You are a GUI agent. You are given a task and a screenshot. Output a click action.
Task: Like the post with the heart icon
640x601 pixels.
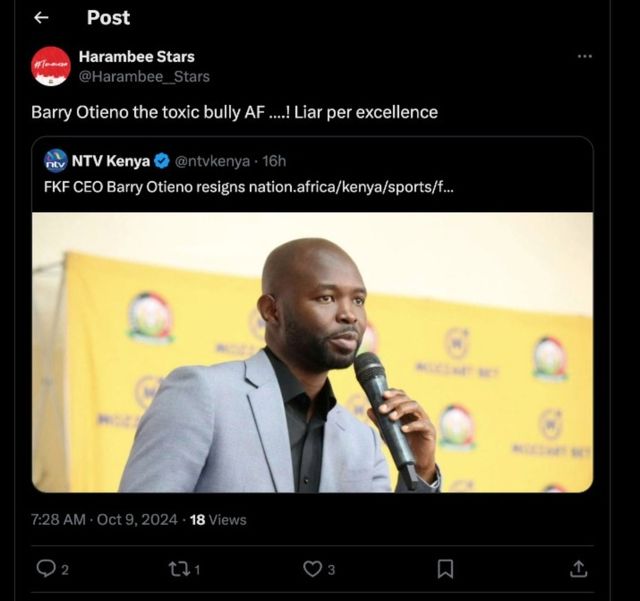[x=312, y=569]
